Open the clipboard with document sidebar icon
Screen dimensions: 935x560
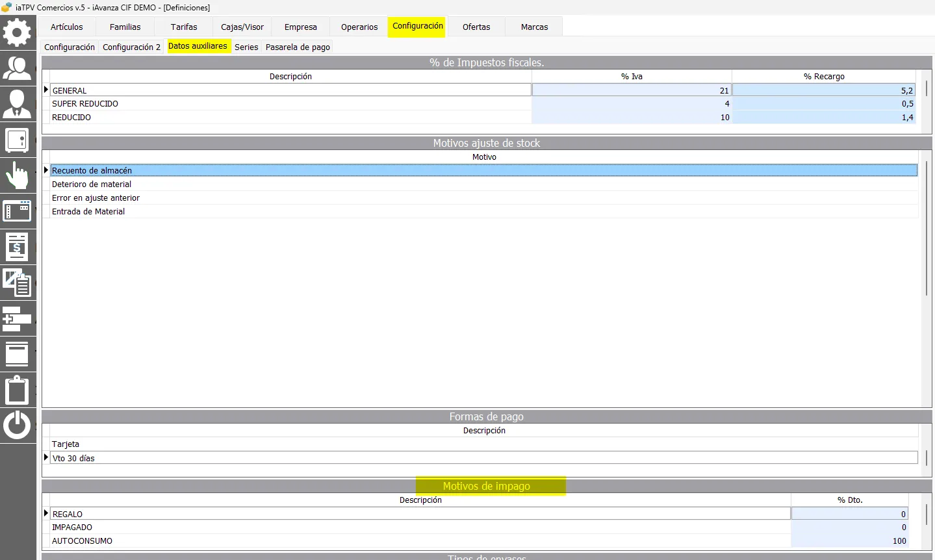point(18,283)
